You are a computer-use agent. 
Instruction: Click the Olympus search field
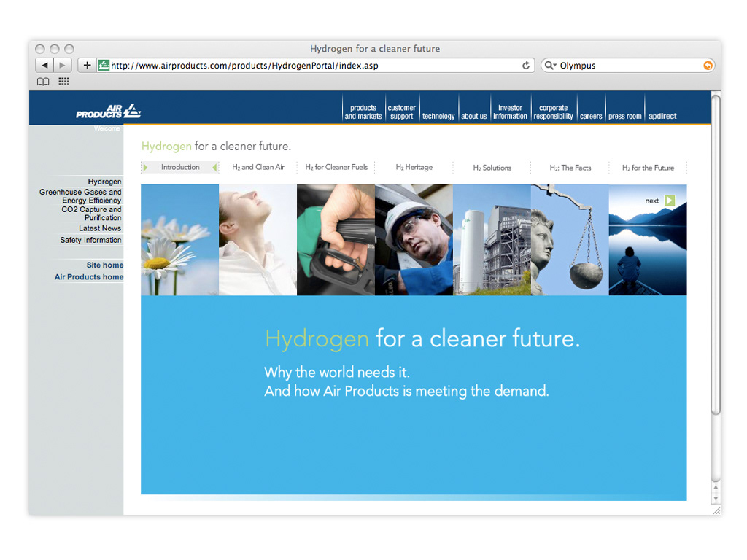[629, 66]
